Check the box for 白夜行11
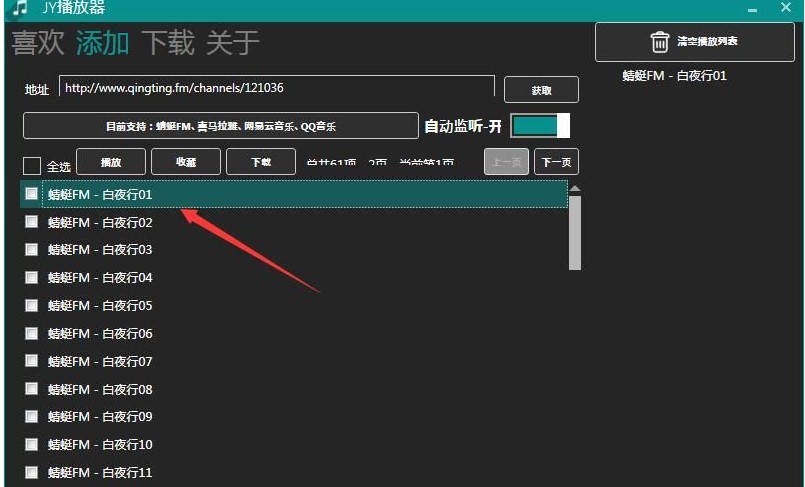The width and height of the screenshot is (805, 487). pyautogui.click(x=31, y=472)
